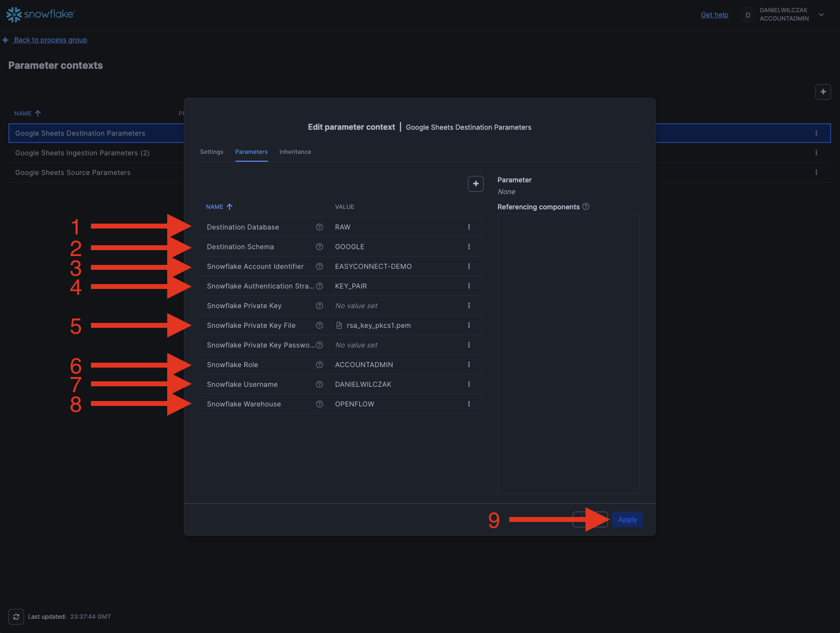
Task: Click the add parameter plus button
Action: 475,184
